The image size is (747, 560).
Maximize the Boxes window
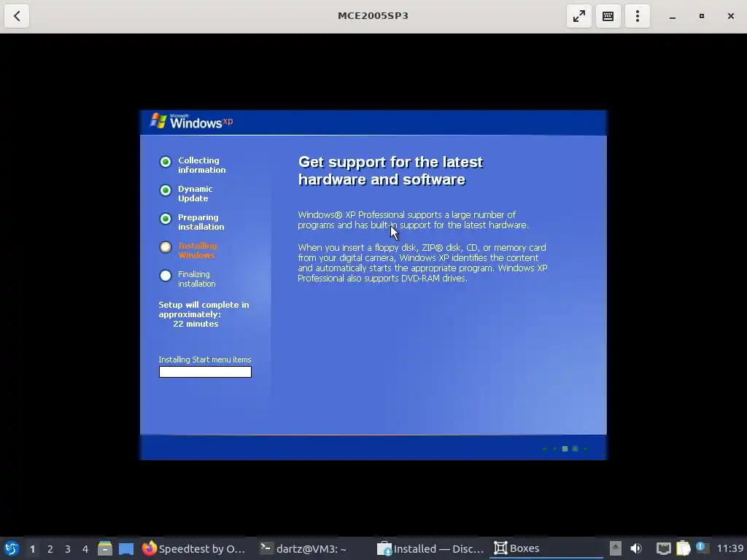click(701, 16)
